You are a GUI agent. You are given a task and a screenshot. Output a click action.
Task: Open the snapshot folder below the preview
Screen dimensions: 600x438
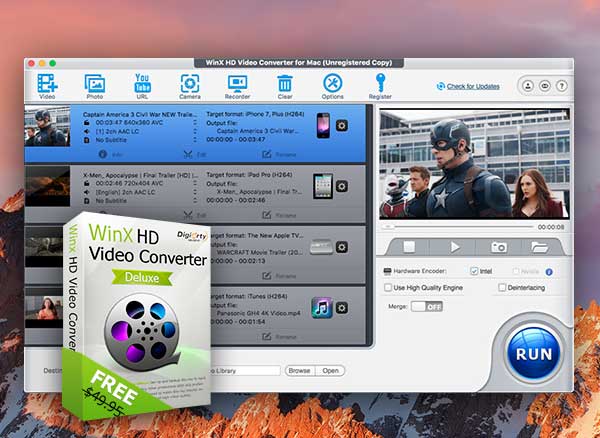pos(540,247)
